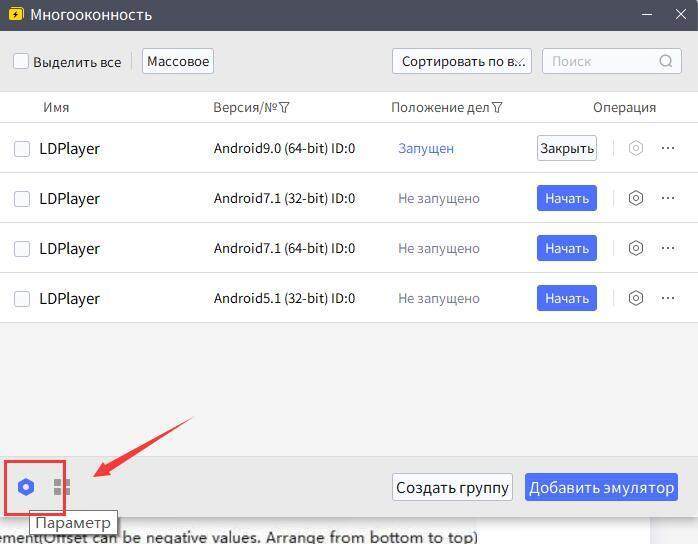
Task: Switch to grid view icon
Action: 62,487
